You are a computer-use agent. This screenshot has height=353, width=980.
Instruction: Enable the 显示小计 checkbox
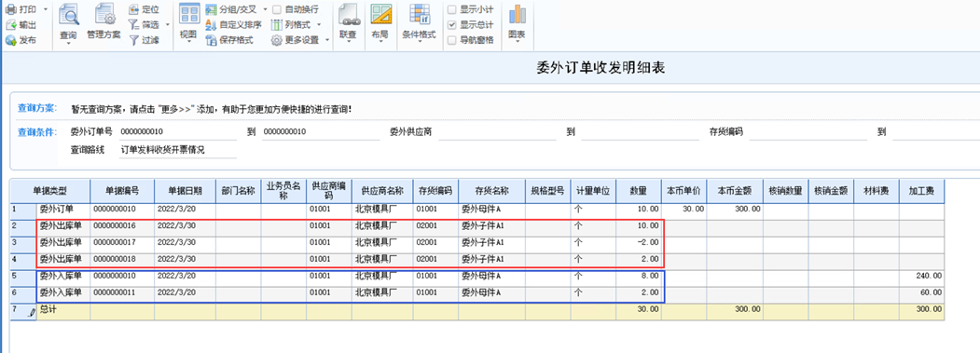[452, 9]
